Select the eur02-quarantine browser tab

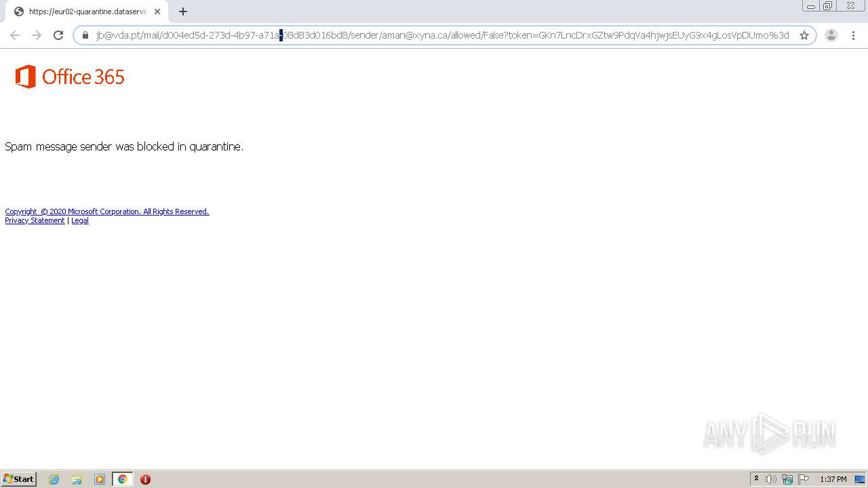tap(87, 12)
